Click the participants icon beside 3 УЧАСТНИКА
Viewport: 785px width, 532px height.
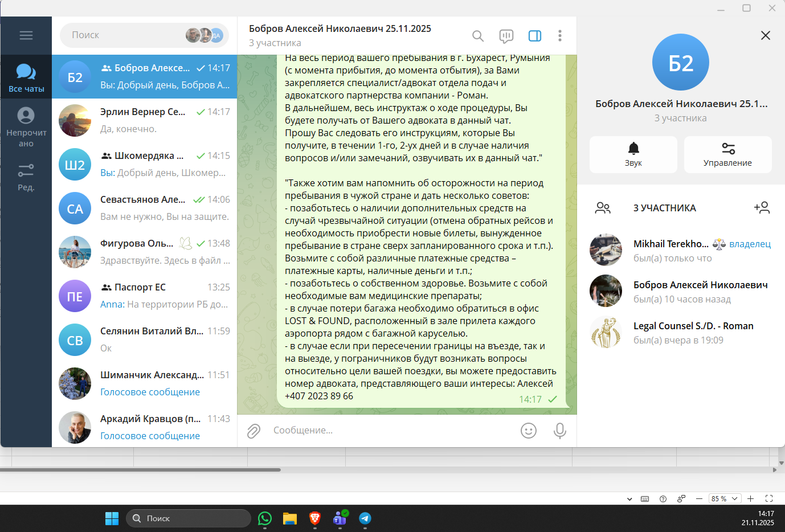(x=603, y=208)
